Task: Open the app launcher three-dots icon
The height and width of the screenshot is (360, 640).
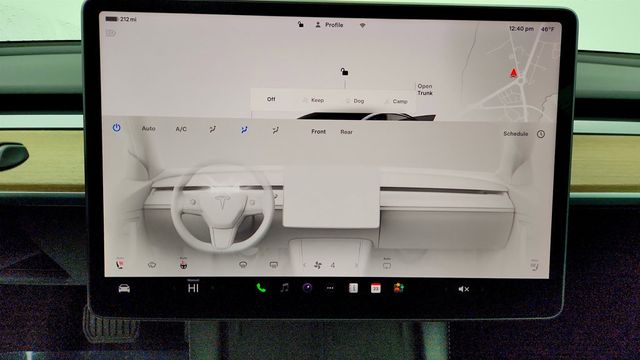Action: coord(330,288)
